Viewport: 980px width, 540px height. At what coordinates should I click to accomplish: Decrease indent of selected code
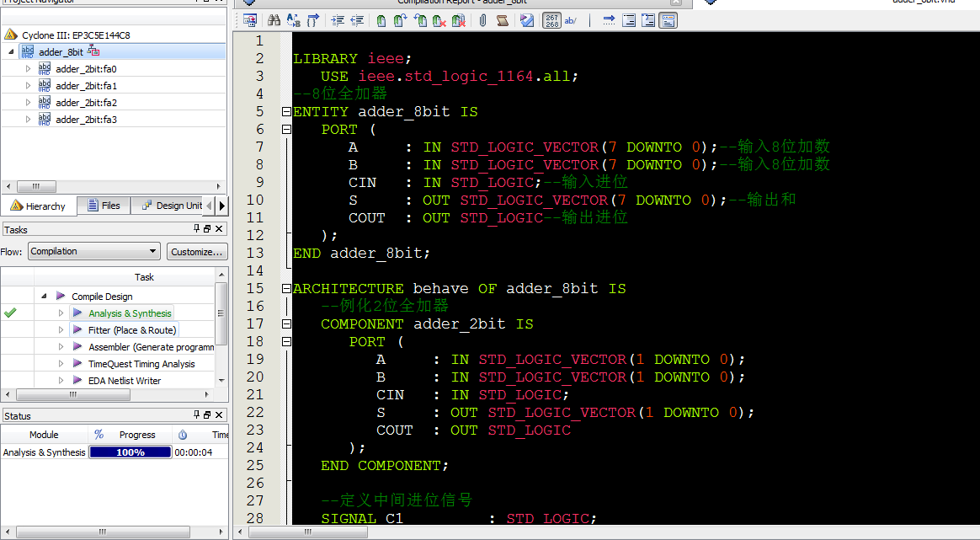(357, 21)
